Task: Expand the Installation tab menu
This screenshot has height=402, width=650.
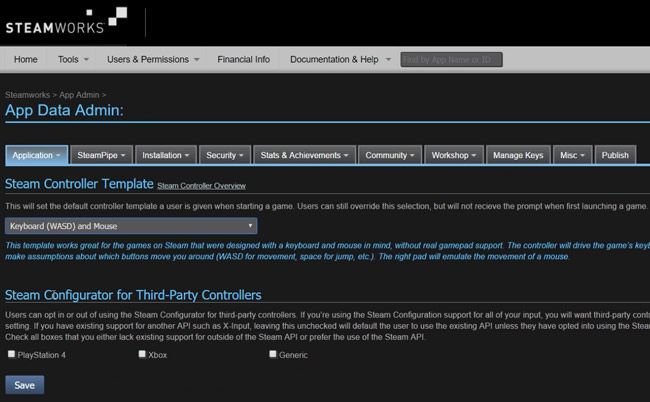Action: pyautogui.click(x=166, y=155)
